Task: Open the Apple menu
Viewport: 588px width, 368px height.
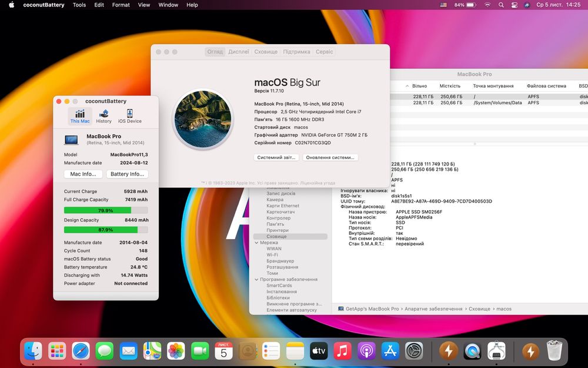Action: [x=11, y=5]
